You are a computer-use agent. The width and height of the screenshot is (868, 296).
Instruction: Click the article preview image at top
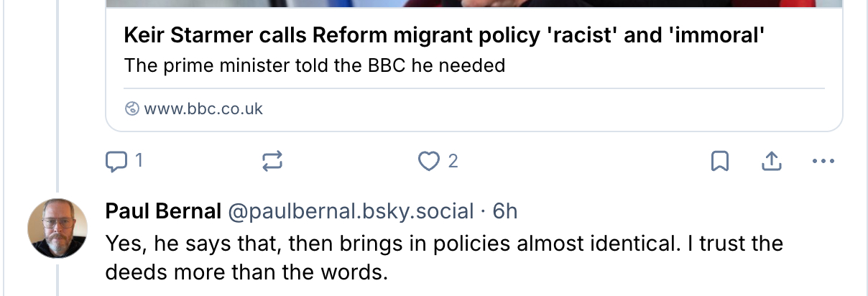pos(474,4)
